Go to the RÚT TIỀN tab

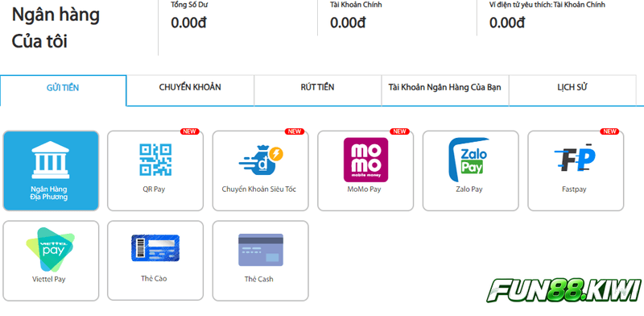(317, 90)
